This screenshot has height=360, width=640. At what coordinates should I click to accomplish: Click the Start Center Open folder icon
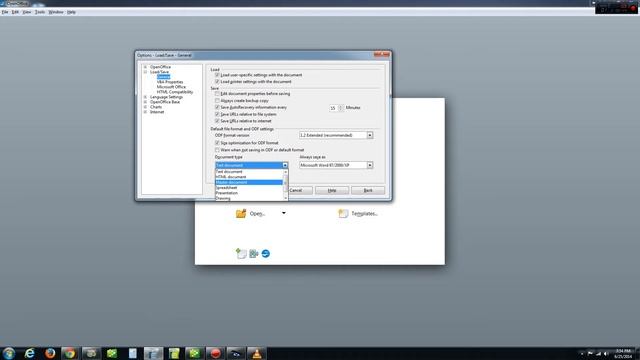(x=241, y=213)
